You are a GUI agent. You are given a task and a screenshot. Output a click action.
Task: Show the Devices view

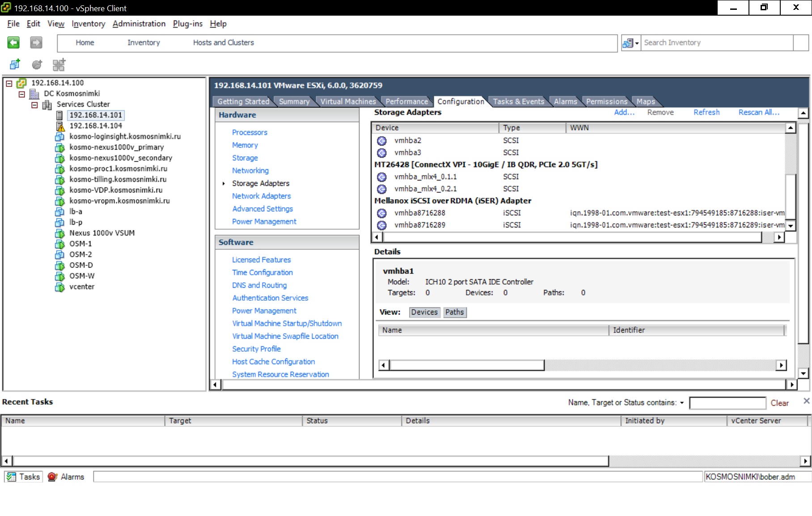(x=424, y=312)
